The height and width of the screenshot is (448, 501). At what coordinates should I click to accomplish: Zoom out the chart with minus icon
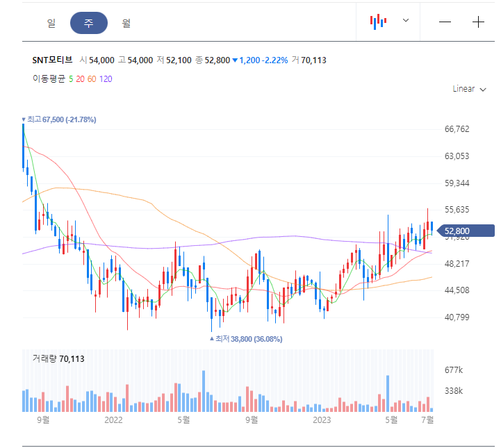[x=445, y=22]
